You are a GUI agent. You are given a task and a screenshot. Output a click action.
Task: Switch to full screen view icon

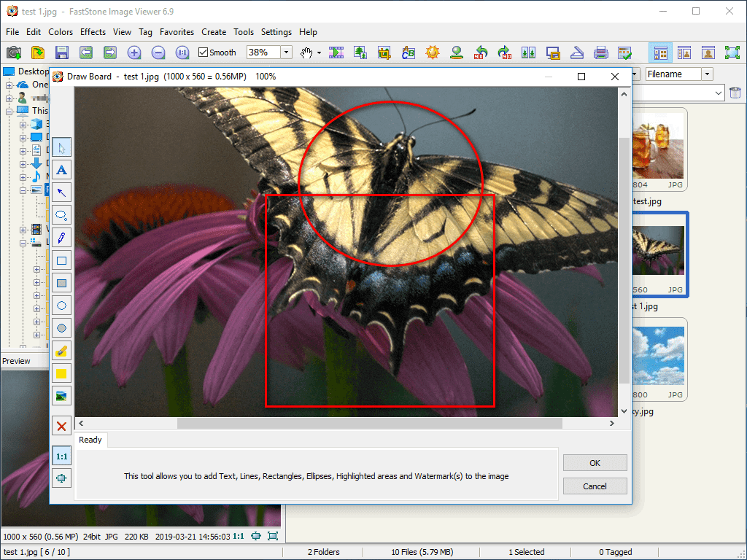732,52
